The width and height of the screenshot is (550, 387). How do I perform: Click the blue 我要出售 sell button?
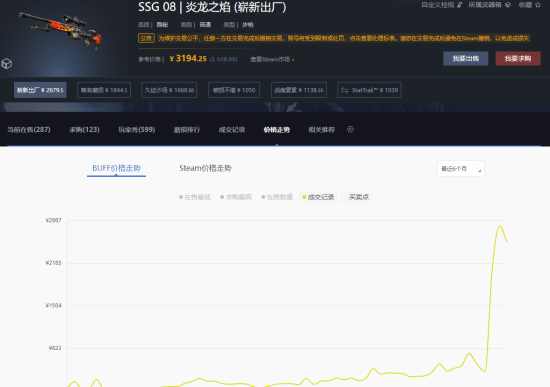(465, 59)
